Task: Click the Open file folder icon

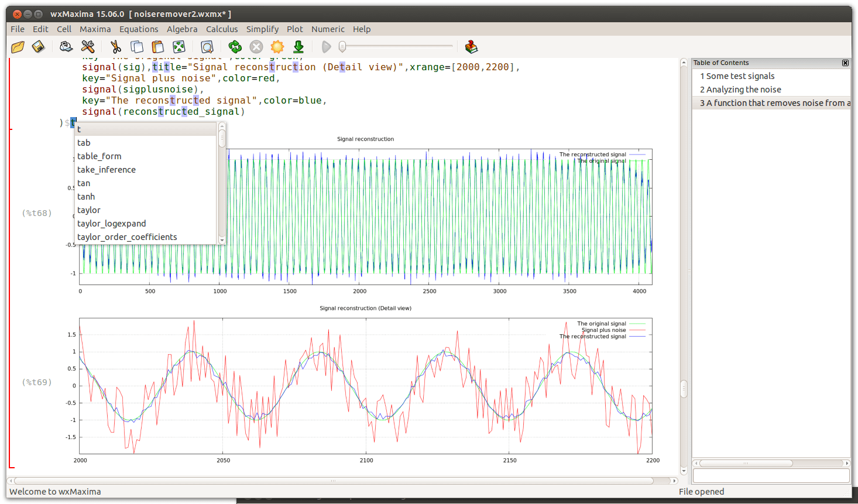Action: pyautogui.click(x=18, y=47)
